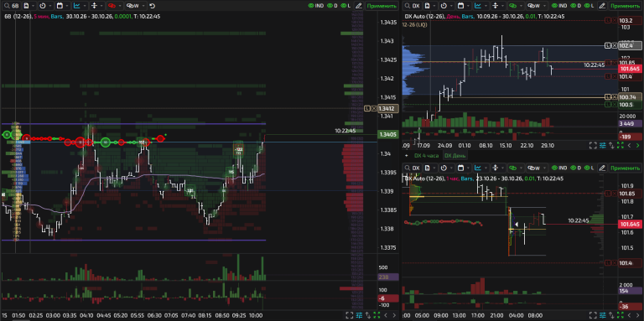Click Применить in 6B chart
This screenshot has width=644, height=321.
click(x=382, y=6)
